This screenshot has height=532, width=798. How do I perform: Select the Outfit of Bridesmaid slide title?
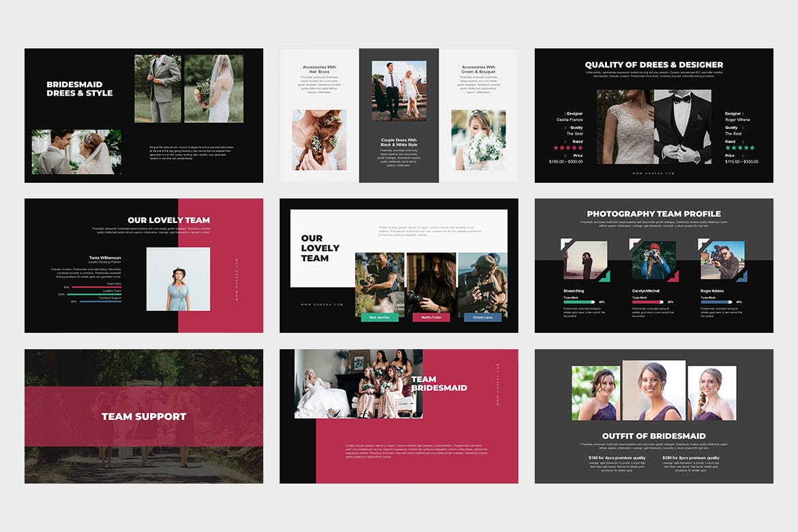point(653,436)
